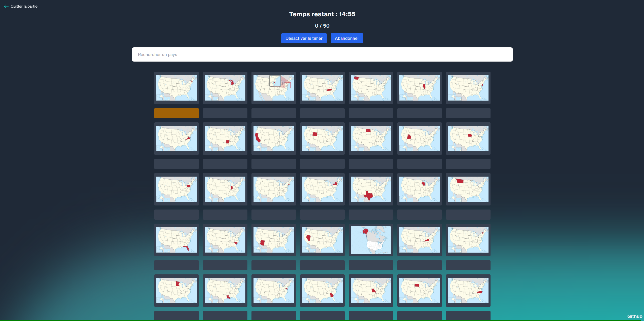Click the empty answer slot under Michigan map
The height and width of the screenshot is (321, 644).
click(225, 113)
